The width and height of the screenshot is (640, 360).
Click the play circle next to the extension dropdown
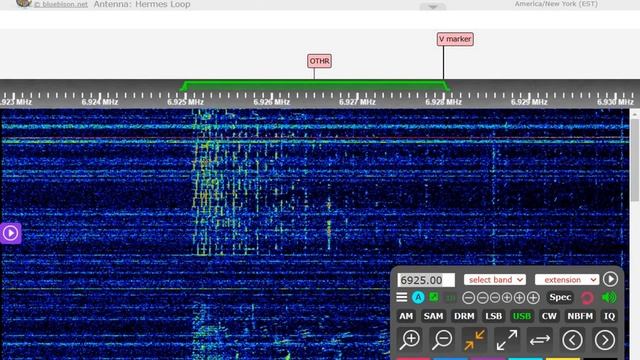[x=610, y=279]
